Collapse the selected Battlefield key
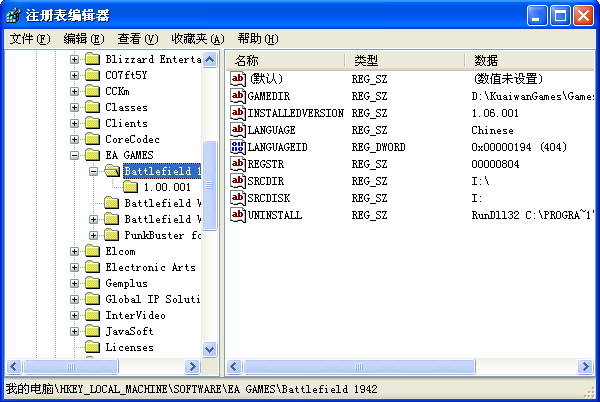The width and height of the screenshot is (600, 402). coord(93,171)
